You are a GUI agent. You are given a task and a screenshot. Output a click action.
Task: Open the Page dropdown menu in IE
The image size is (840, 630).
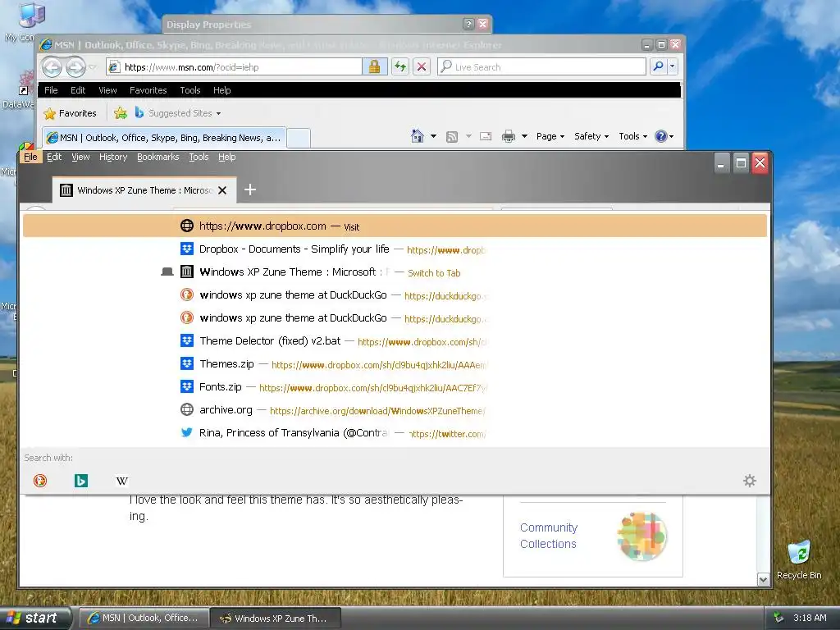(x=550, y=136)
